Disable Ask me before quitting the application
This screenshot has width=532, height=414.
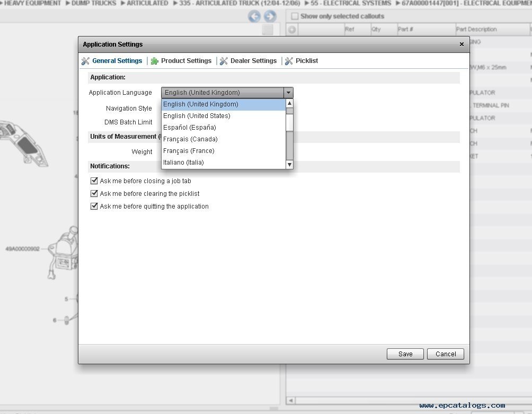coord(94,206)
